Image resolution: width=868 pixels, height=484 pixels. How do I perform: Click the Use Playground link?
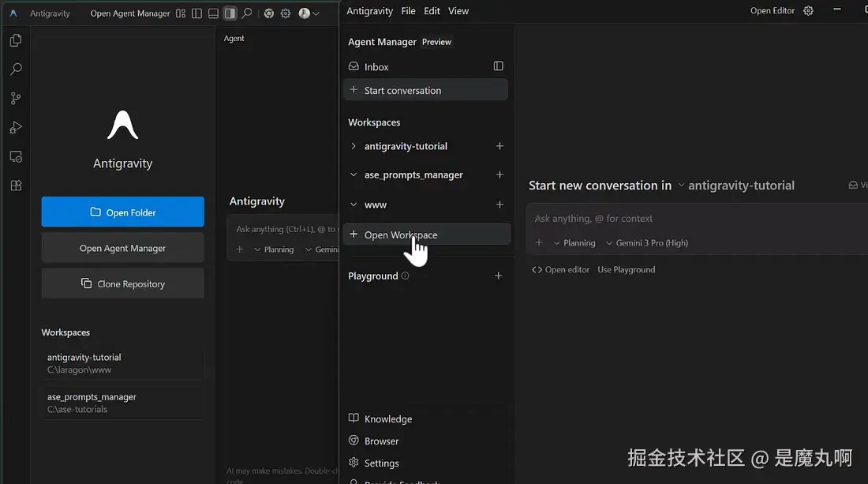coord(626,270)
